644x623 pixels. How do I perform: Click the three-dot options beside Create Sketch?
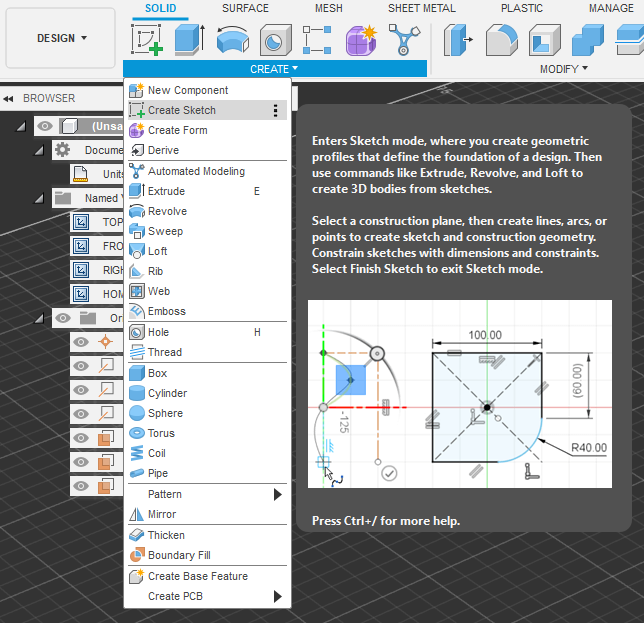[x=276, y=111]
